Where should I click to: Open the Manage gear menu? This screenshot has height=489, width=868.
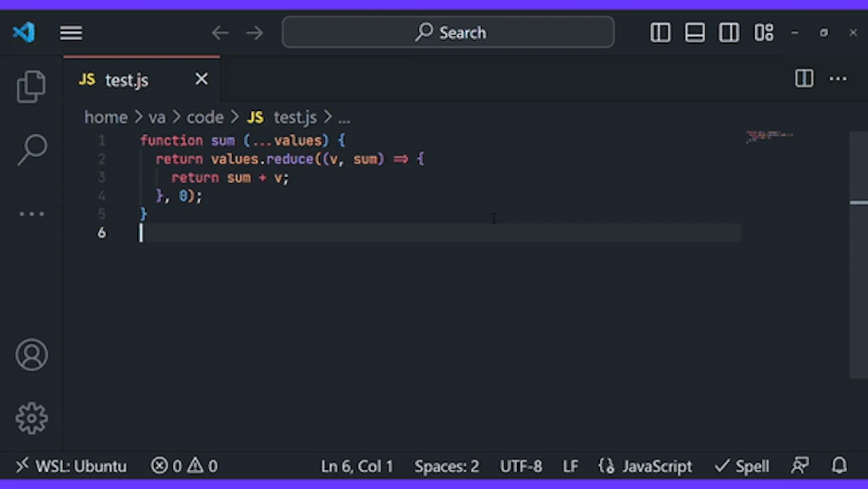32,418
